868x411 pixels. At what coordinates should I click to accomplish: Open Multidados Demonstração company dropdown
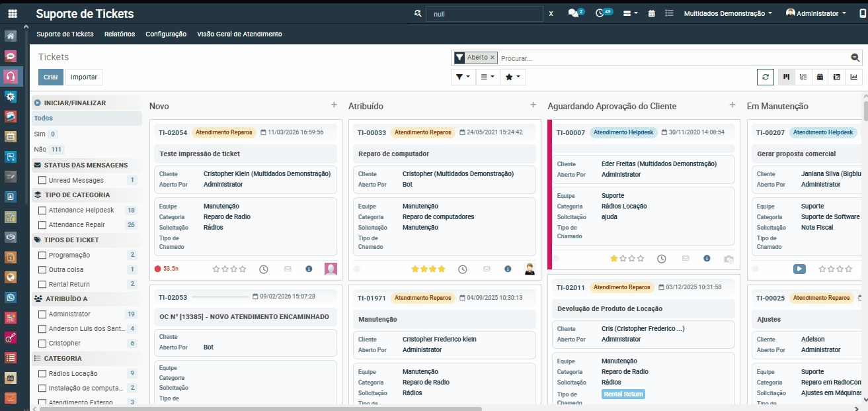728,13
